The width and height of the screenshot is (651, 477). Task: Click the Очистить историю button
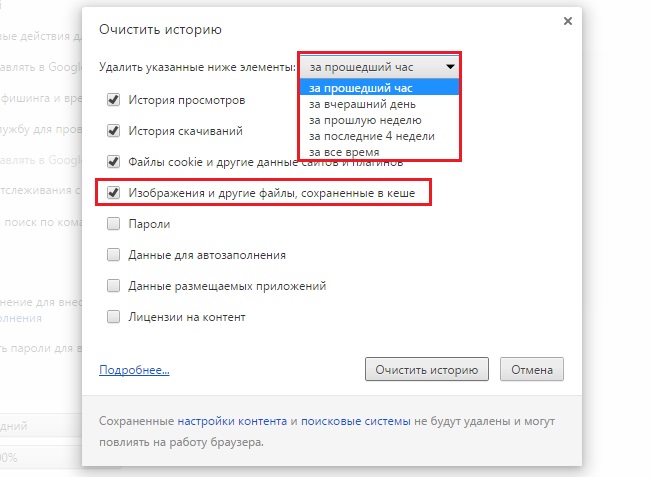pos(427,369)
